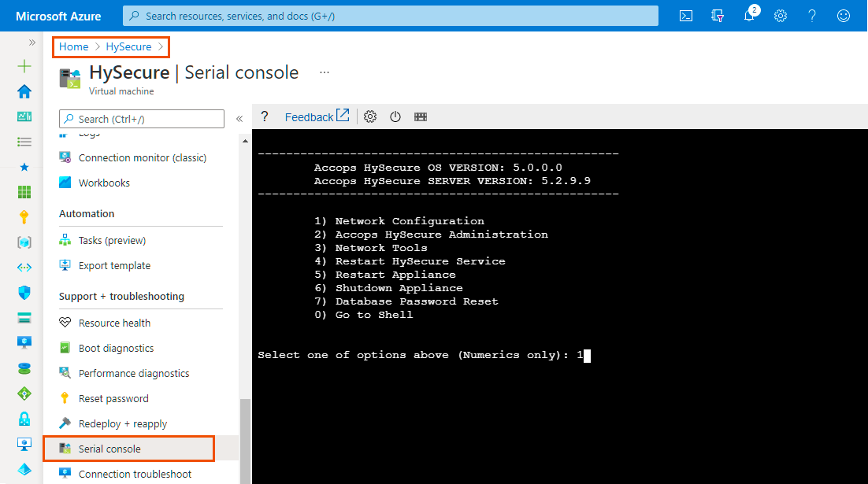Open Connection monitor (classic)
The image size is (868, 484).
[141, 157]
